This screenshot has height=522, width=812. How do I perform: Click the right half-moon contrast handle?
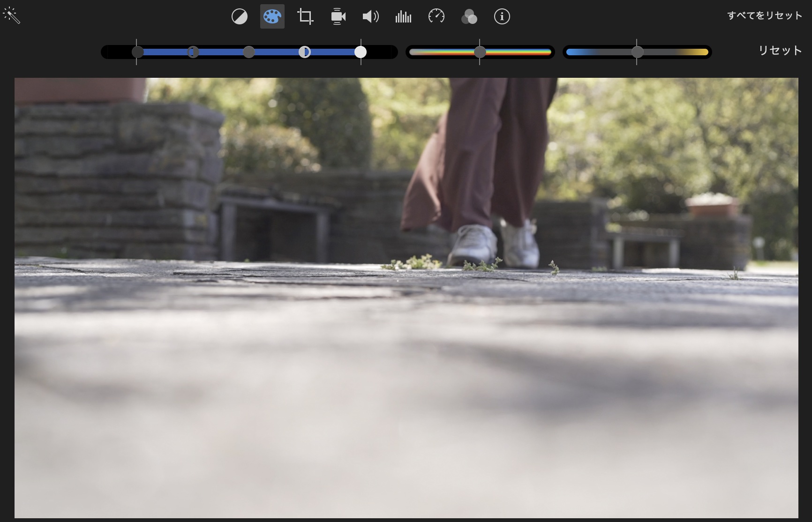305,52
